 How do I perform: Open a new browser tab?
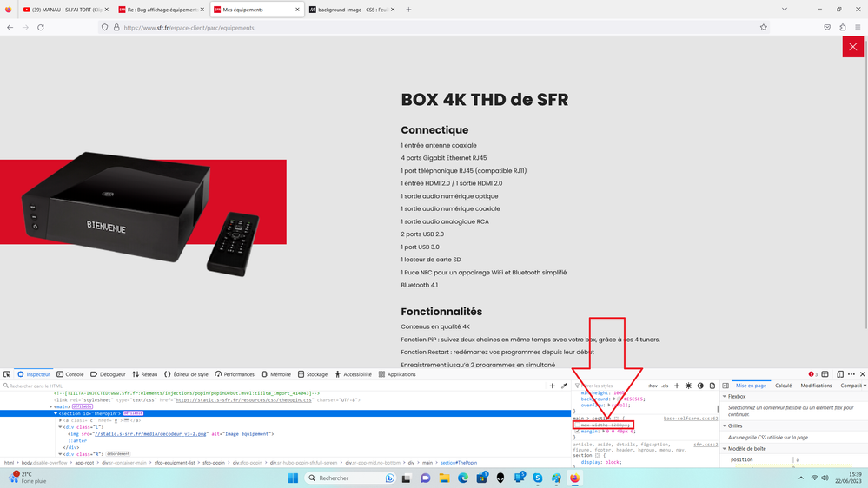point(408,10)
